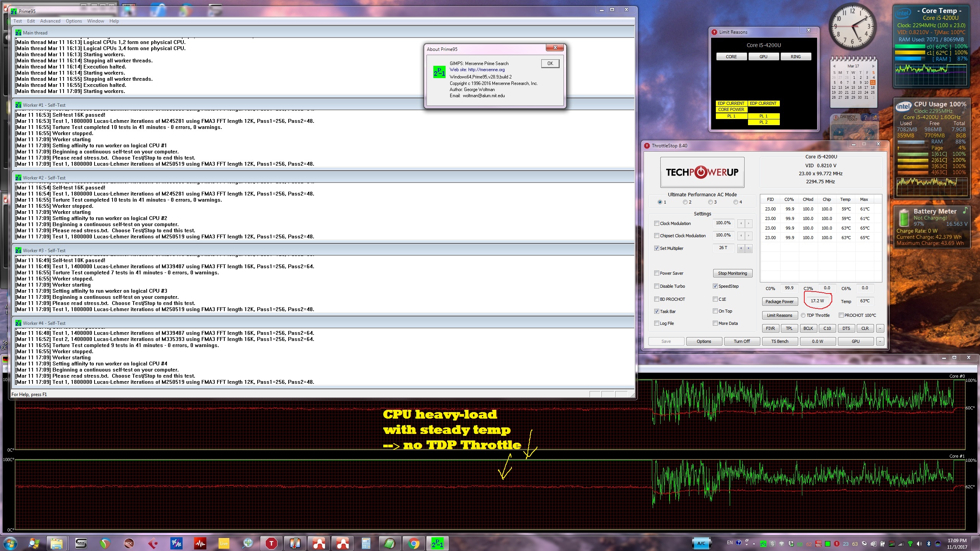Click the TechPowerUp logo in ThrottleStop
Screen dimensions: 980x551
702,172
